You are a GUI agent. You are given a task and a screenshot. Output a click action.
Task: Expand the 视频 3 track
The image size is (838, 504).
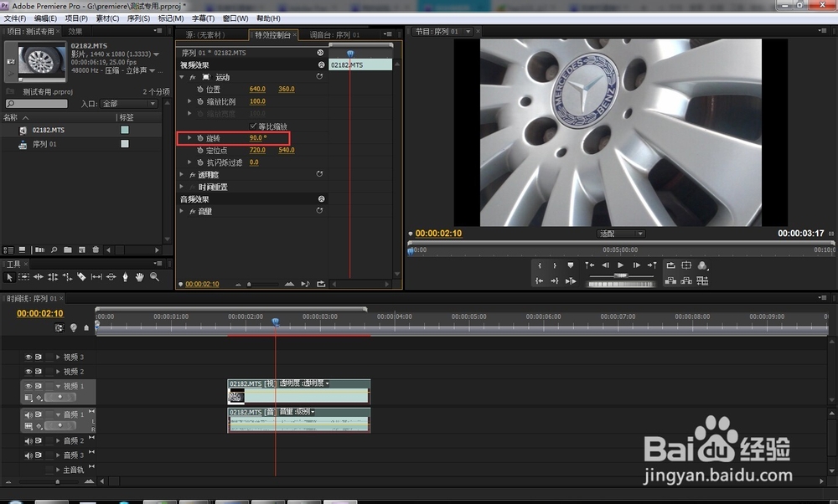click(58, 357)
